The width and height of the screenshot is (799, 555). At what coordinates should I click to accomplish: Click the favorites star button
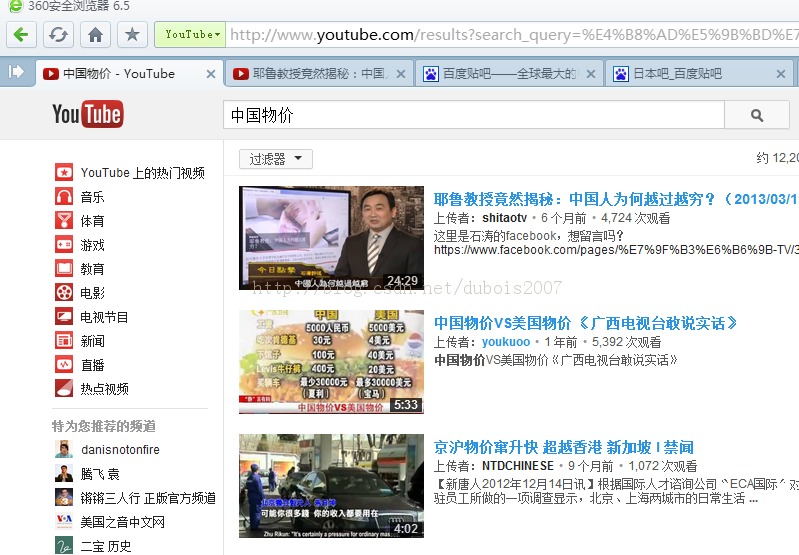point(132,35)
